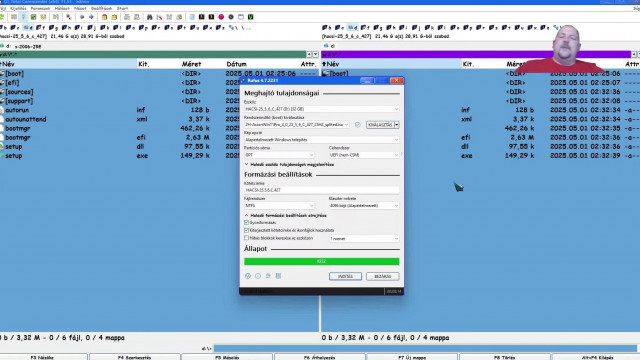Click the forward arrow toolbar icon
The image size is (640, 360).
(x=91, y=17)
